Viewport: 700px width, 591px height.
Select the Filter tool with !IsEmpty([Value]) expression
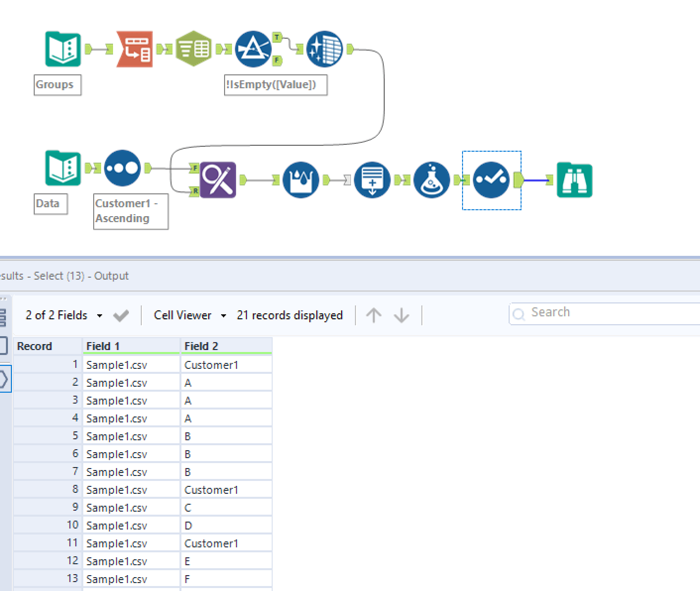253,49
